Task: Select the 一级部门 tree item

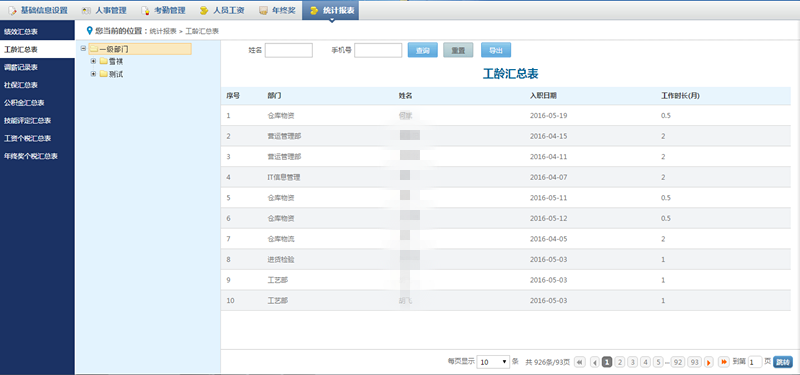Action: tap(140, 49)
